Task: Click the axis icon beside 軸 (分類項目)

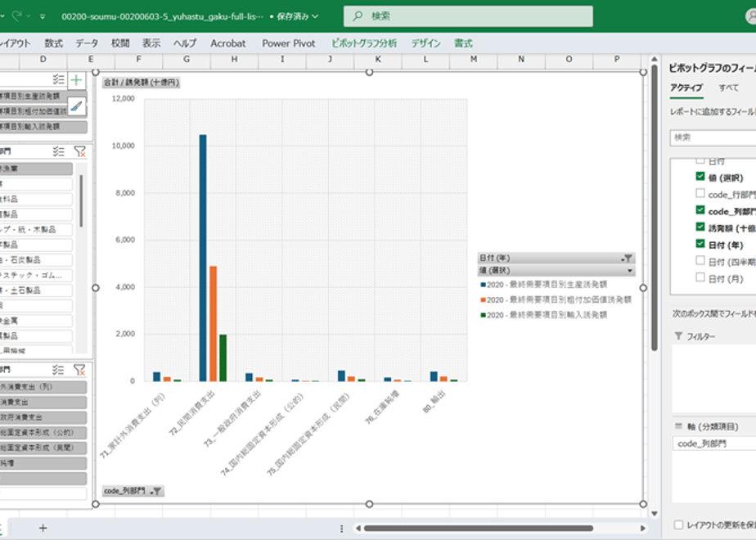Action: tap(678, 426)
